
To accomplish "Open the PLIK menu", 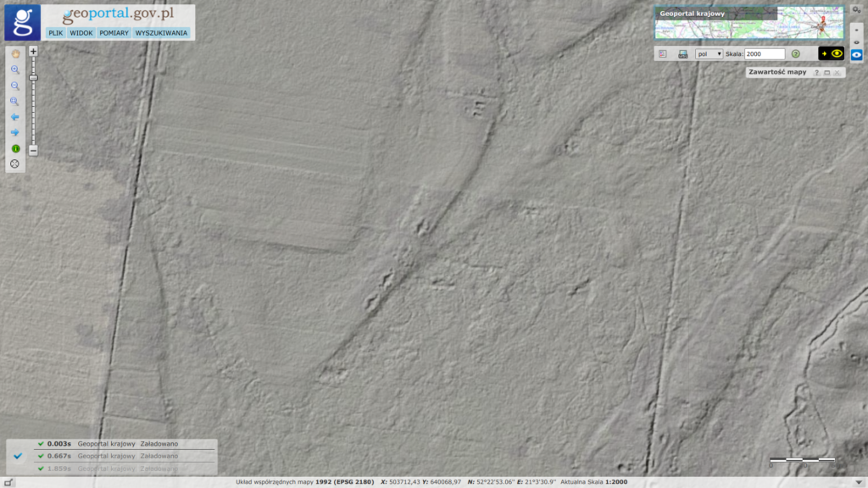I will (x=55, y=33).
